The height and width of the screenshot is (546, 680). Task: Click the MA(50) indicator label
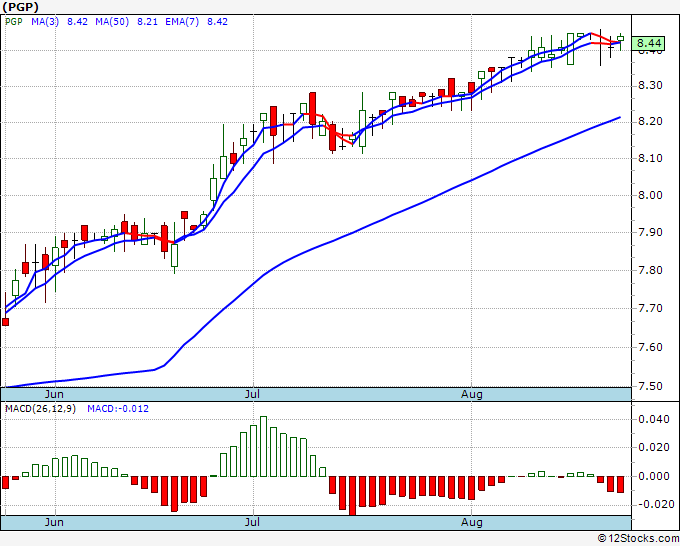(112, 22)
